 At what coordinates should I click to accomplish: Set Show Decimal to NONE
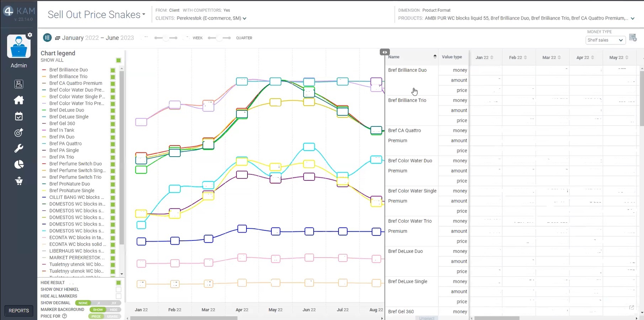83,303
